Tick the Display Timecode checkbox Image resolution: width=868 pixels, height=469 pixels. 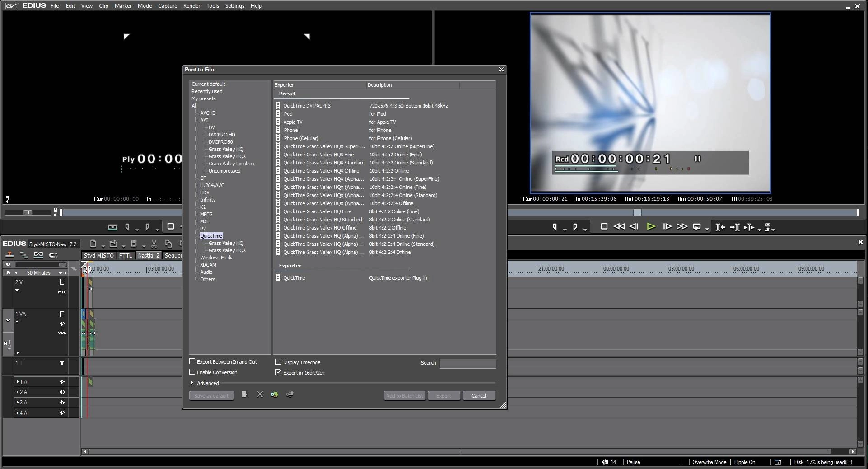coord(279,362)
